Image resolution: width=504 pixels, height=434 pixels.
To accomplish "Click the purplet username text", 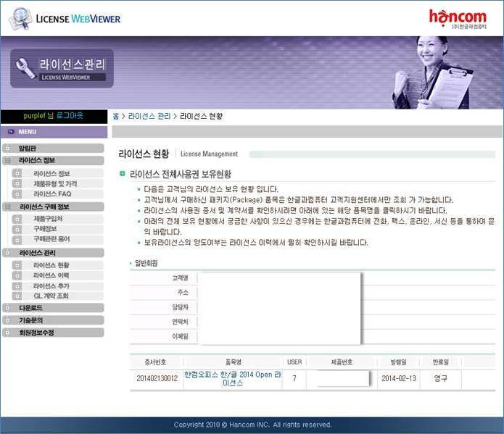I will coord(34,115).
